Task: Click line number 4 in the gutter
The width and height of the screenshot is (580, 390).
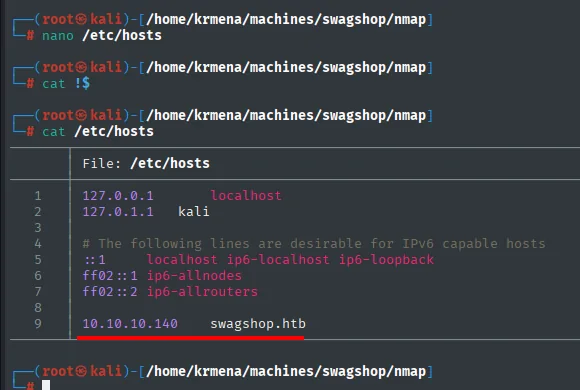Action: (38, 243)
